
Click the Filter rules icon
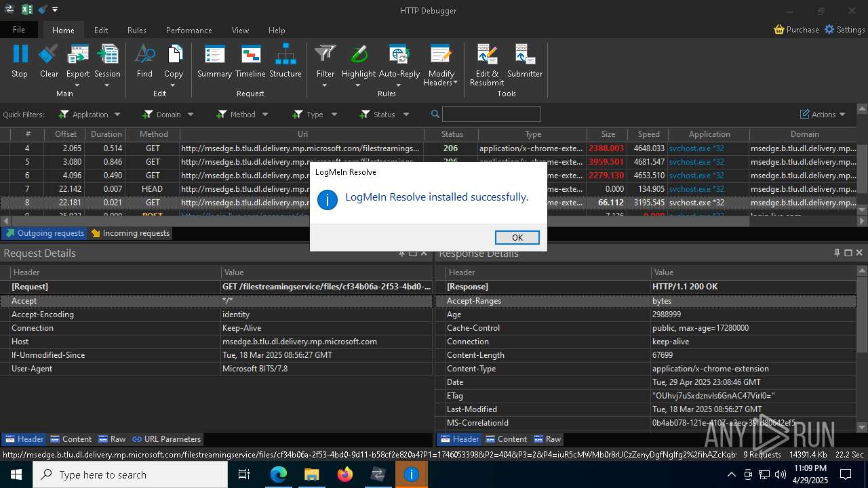325,54
